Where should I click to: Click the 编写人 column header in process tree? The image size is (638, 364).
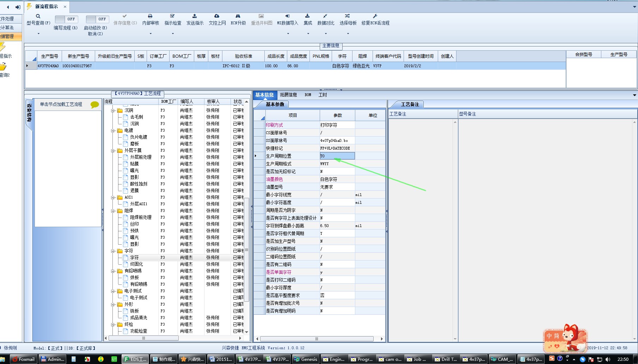click(x=191, y=101)
